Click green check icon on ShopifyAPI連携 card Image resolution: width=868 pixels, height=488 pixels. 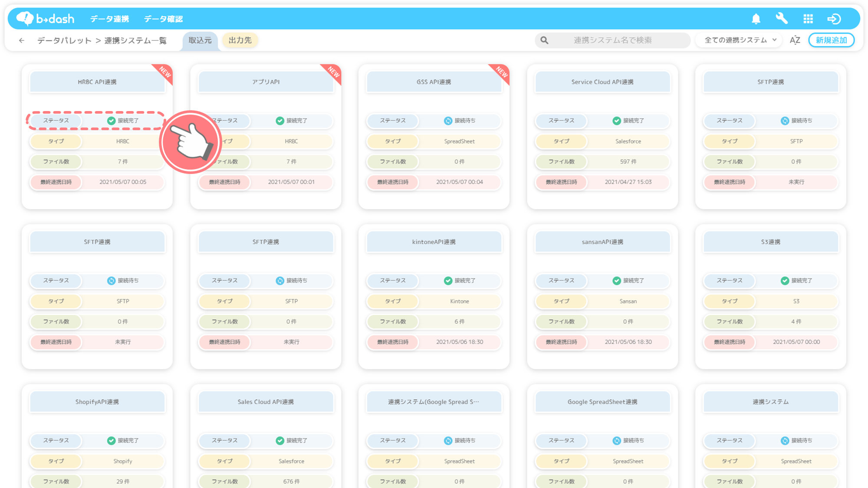tap(111, 441)
